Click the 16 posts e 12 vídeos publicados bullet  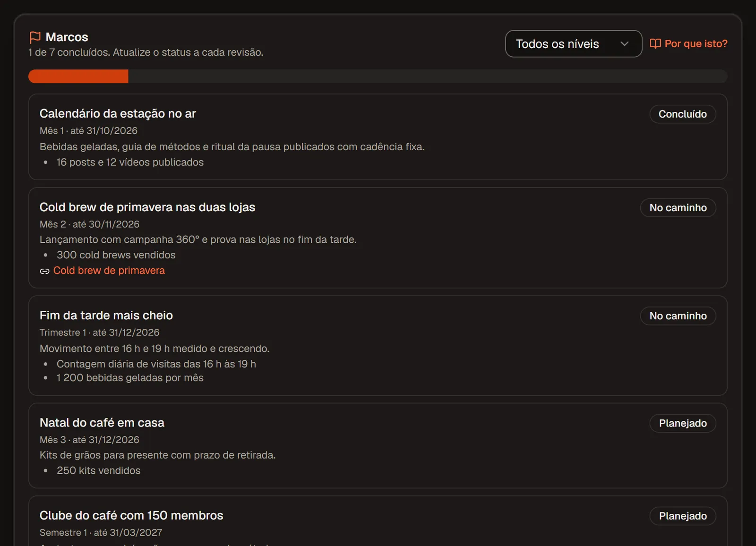tap(130, 162)
